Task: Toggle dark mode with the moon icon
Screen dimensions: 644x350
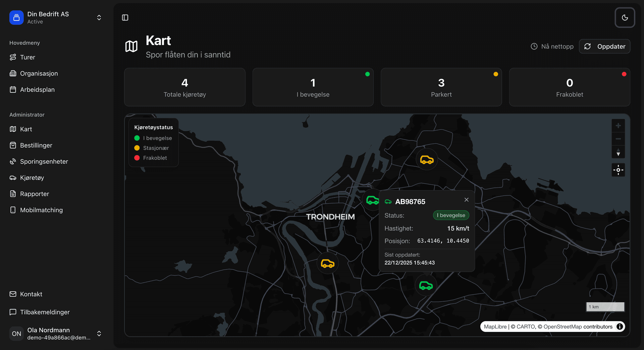Action: (625, 17)
